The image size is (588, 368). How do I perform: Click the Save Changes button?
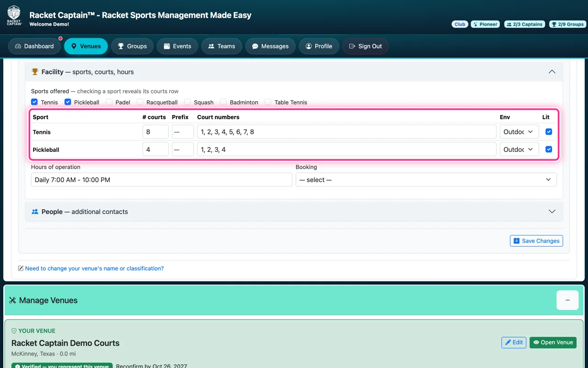click(x=537, y=241)
